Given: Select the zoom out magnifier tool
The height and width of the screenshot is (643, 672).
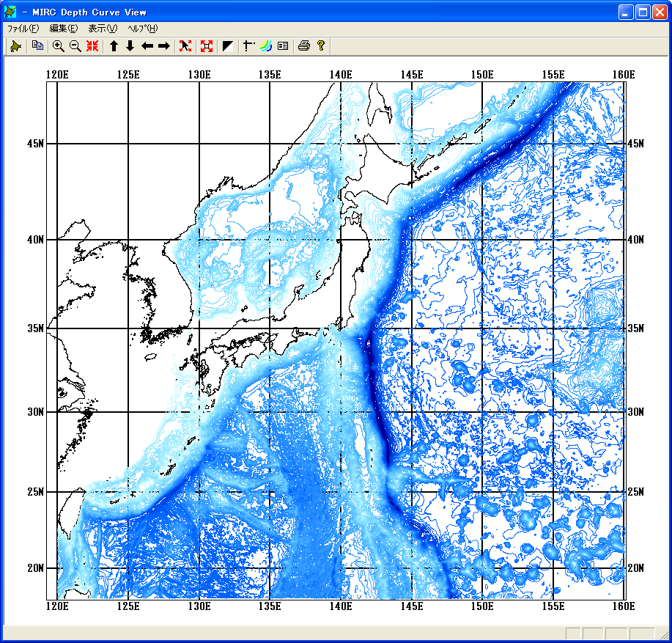Looking at the screenshot, I should click(75, 46).
